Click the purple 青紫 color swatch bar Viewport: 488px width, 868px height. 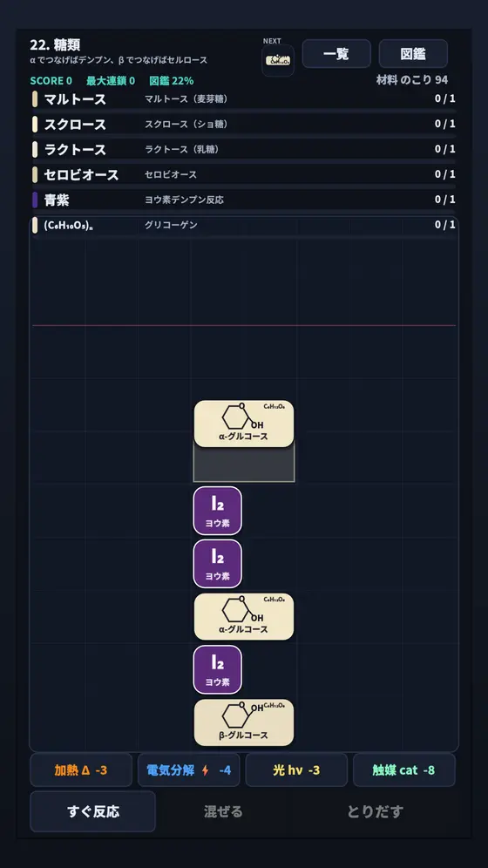click(35, 200)
